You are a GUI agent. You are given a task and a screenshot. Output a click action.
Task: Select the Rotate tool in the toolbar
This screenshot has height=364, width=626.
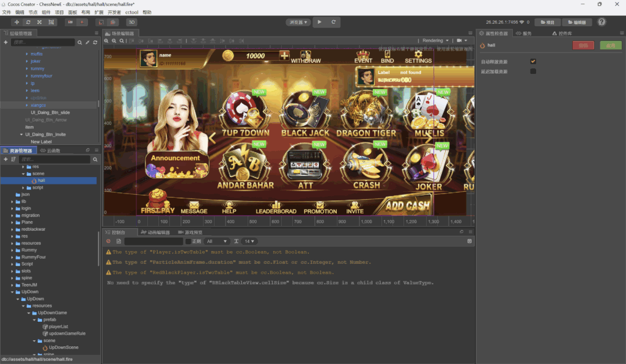28,22
